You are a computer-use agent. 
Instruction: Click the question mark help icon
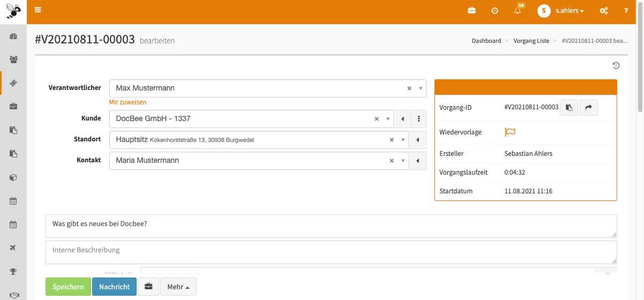[x=626, y=11]
